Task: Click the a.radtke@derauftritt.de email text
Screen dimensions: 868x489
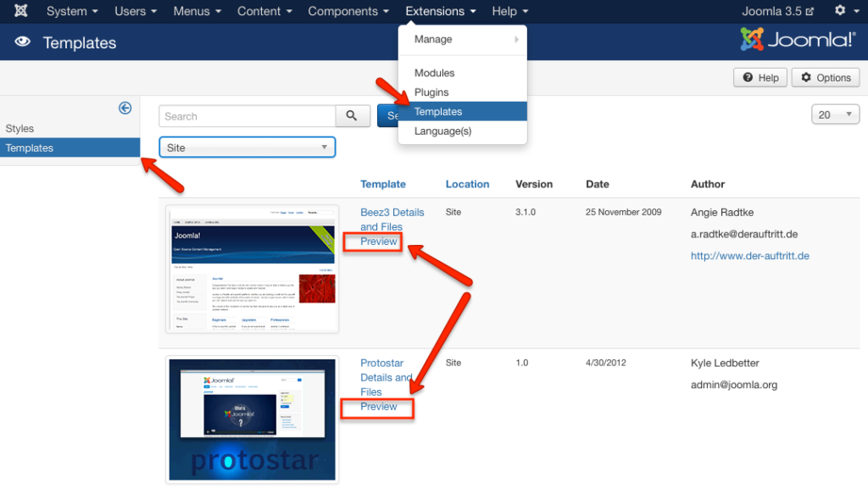Action: click(x=744, y=234)
